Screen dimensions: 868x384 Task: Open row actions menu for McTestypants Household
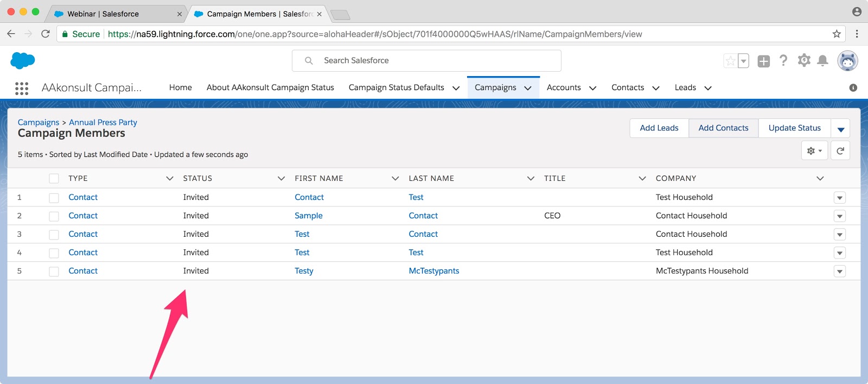(x=839, y=272)
